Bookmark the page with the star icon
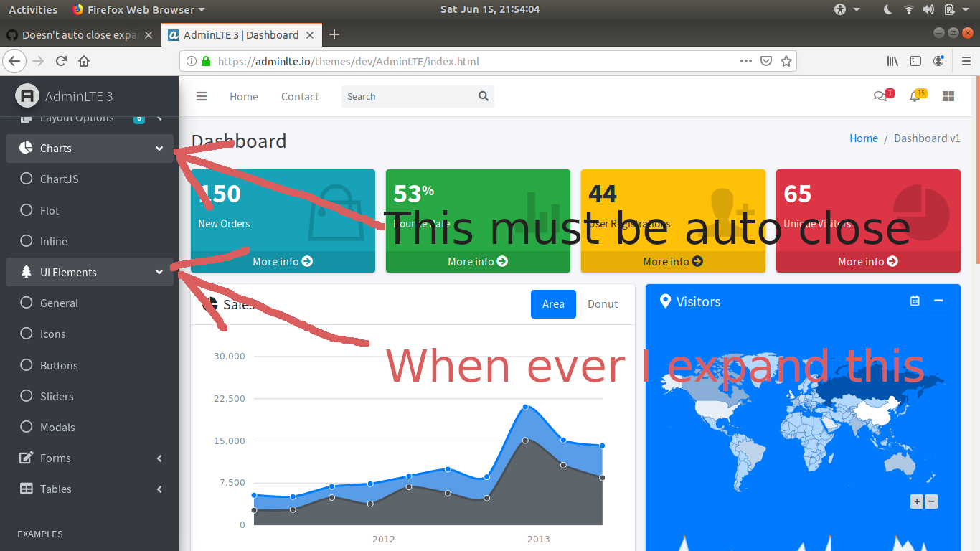Image resolution: width=980 pixels, height=551 pixels. (786, 61)
